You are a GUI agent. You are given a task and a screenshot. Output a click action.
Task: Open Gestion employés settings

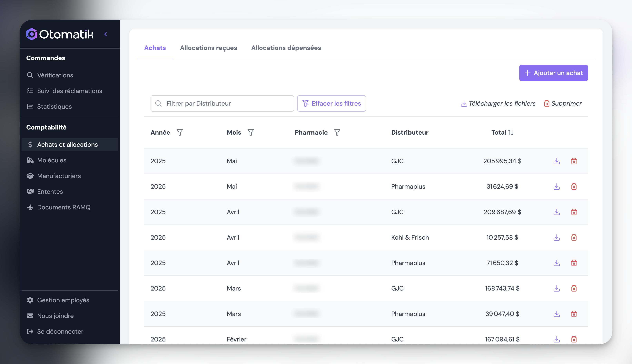click(x=63, y=300)
